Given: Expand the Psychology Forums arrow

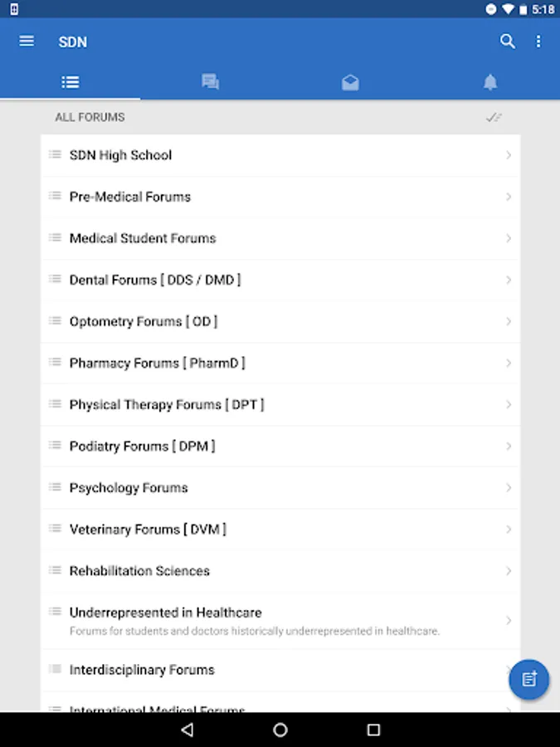Looking at the screenshot, I should [x=509, y=488].
